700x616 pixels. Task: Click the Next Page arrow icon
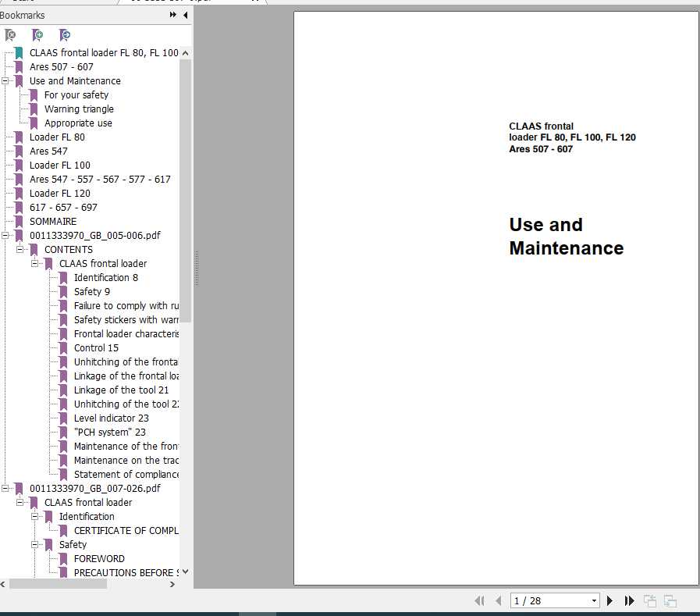609,600
